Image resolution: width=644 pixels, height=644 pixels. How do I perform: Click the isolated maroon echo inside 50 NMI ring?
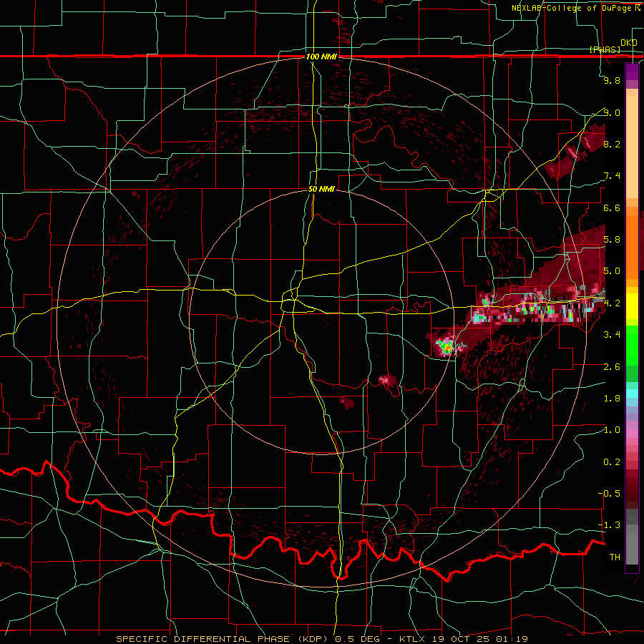coord(348,402)
